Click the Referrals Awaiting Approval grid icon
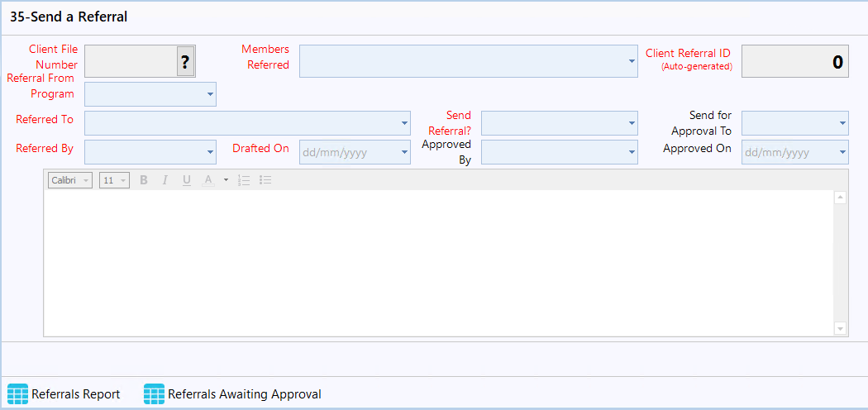The image size is (868, 410). tap(155, 394)
